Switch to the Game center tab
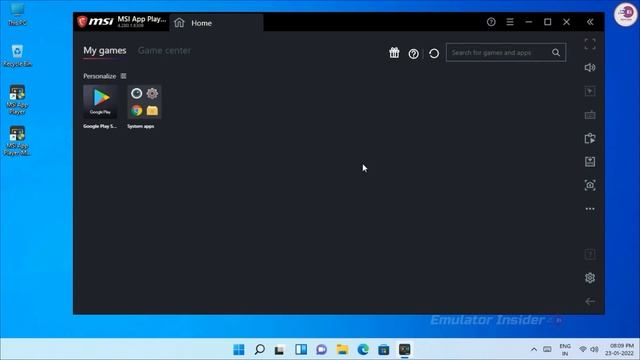 click(x=164, y=51)
